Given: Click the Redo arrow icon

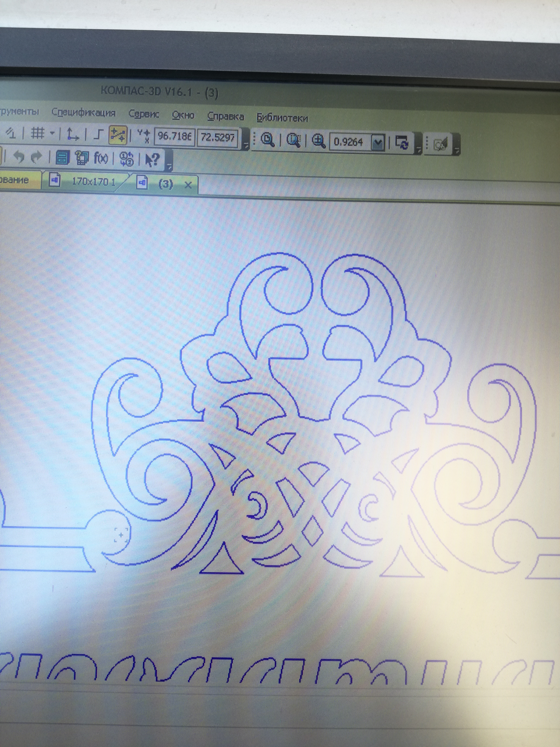Looking at the screenshot, I should click(36, 157).
